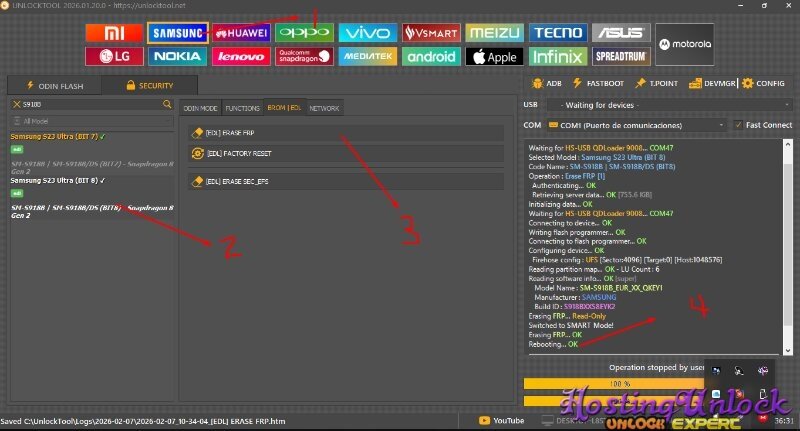Click the model search magnifier icon
Screen dimensions: 800x431
[x=167, y=104]
